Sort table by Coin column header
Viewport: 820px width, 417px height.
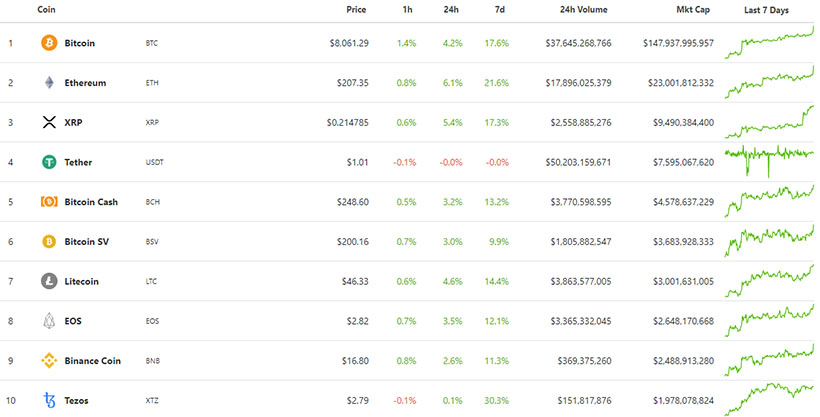pyautogui.click(x=46, y=9)
